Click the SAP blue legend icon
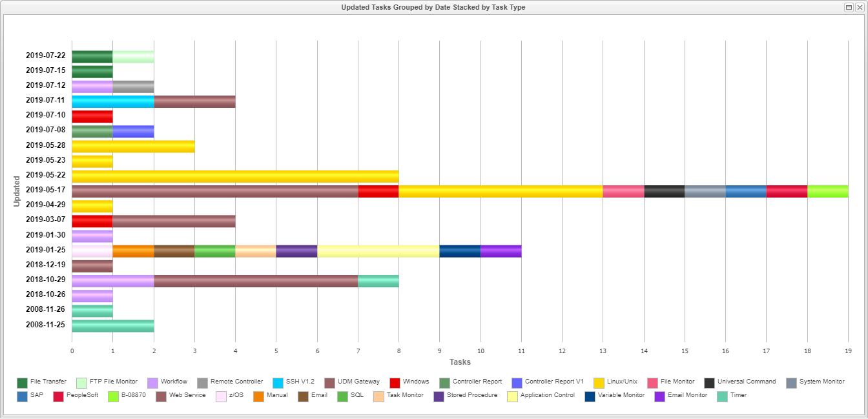The height and width of the screenshot is (419, 868). point(23,396)
